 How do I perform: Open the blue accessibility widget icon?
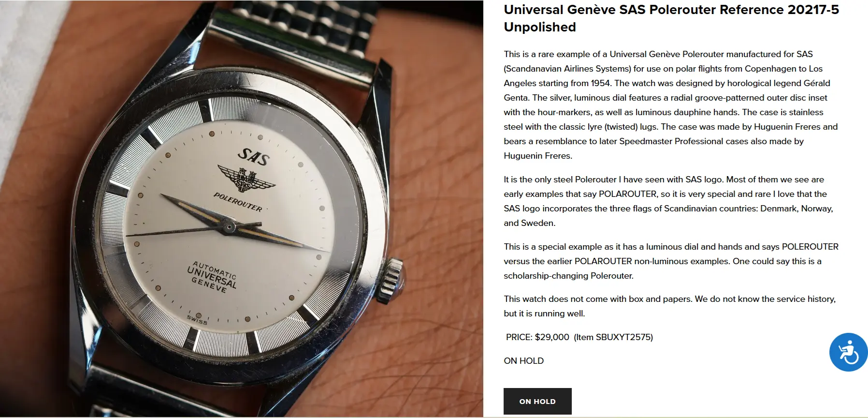coord(848,352)
